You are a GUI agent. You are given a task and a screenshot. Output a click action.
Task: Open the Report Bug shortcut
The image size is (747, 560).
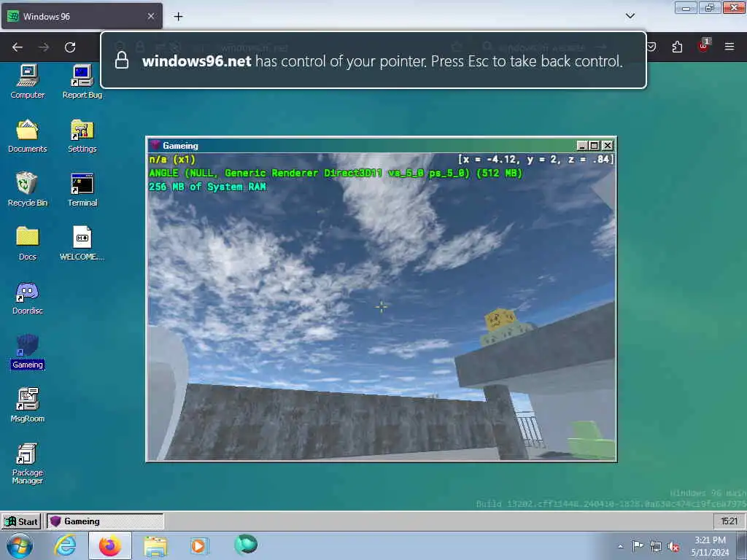(x=82, y=81)
